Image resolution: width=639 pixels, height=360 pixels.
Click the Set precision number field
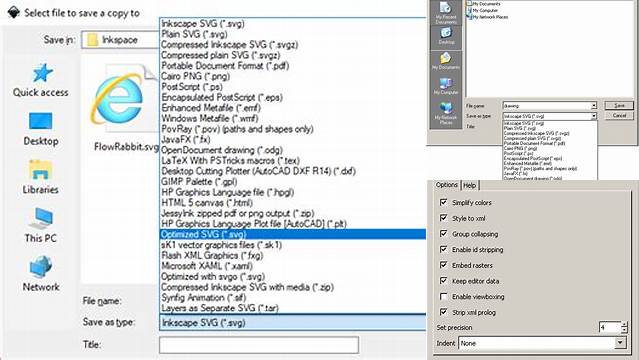click(610, 327)
